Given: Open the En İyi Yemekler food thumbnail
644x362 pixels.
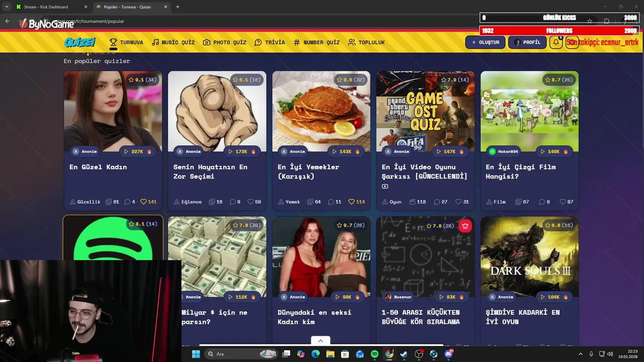Looking at the screenshot, I should pyautogui.click(x=321, y=111).
